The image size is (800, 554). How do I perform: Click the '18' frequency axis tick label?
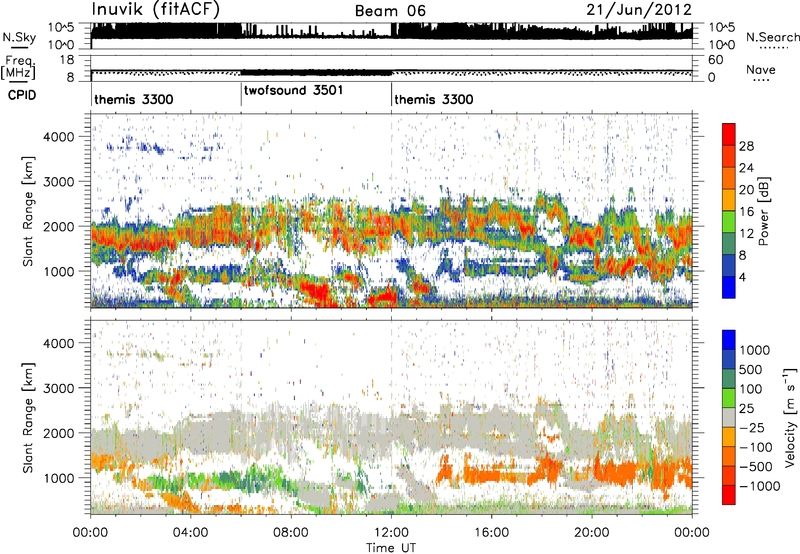(67, 60)
